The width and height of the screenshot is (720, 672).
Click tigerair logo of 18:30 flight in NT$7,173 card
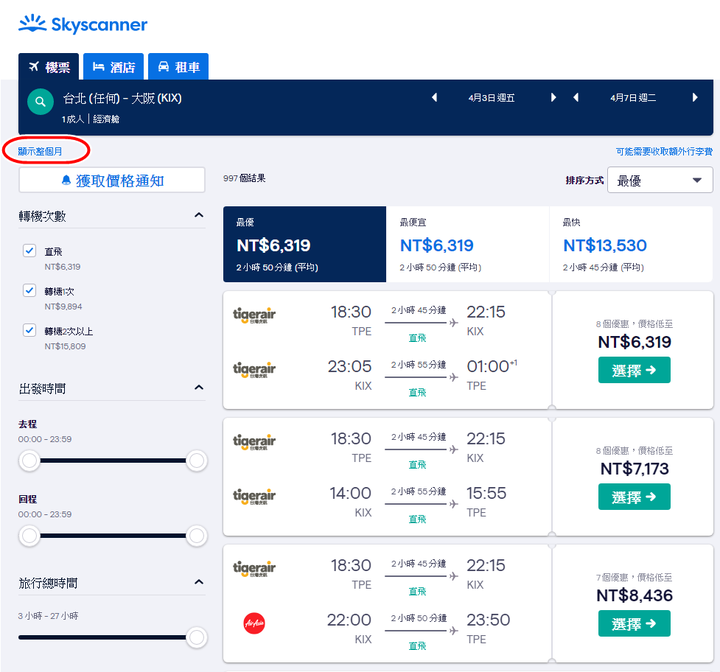(x=254, y=442)
